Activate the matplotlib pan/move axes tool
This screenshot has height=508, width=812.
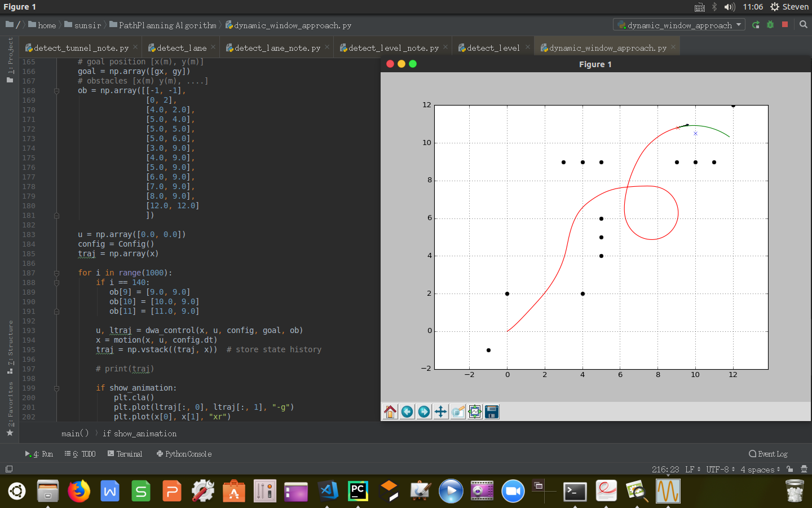click(x=441, y=412)
